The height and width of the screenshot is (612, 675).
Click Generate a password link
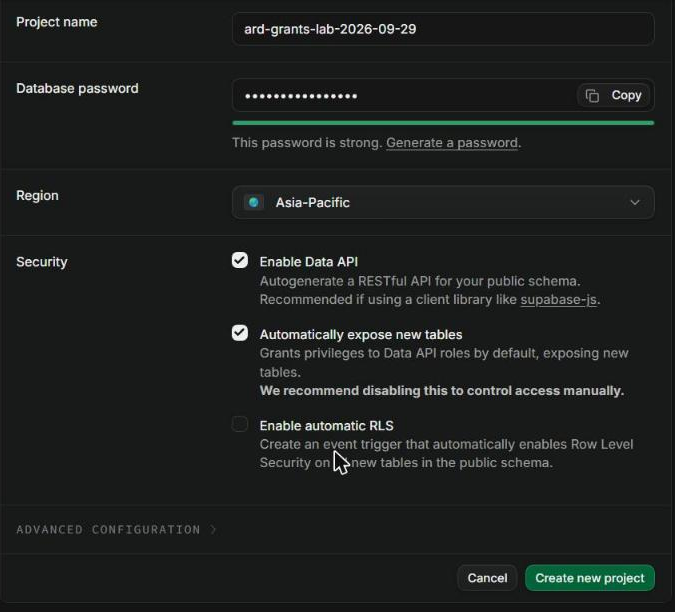(452, 142)
